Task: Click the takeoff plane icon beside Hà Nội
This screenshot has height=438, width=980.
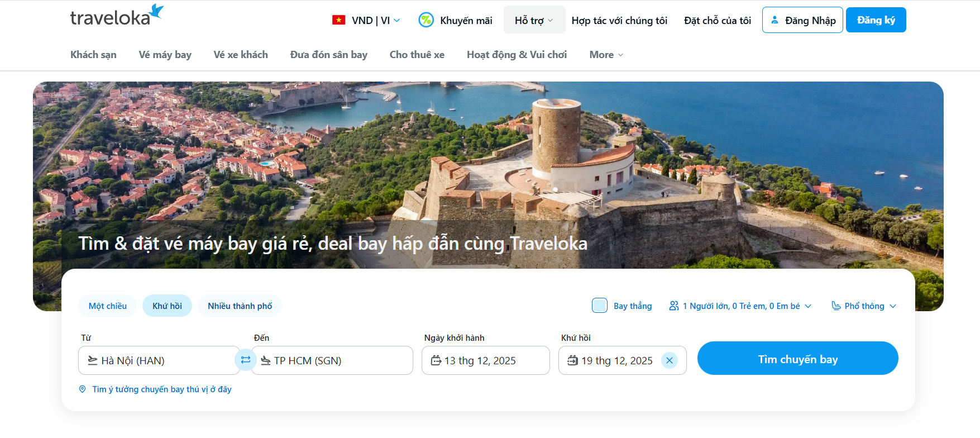Action: click(93, 360)
